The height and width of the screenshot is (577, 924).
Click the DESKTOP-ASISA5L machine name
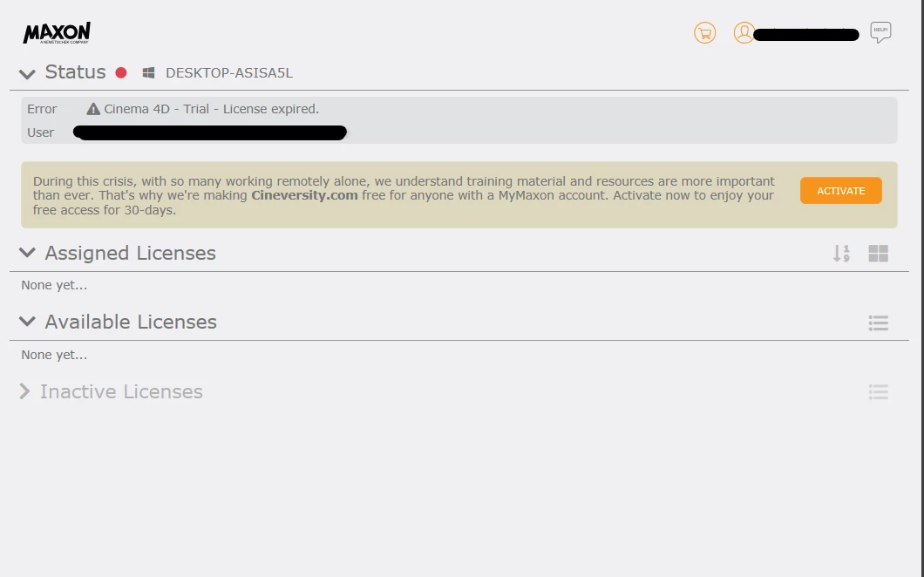tap(229, 73)
